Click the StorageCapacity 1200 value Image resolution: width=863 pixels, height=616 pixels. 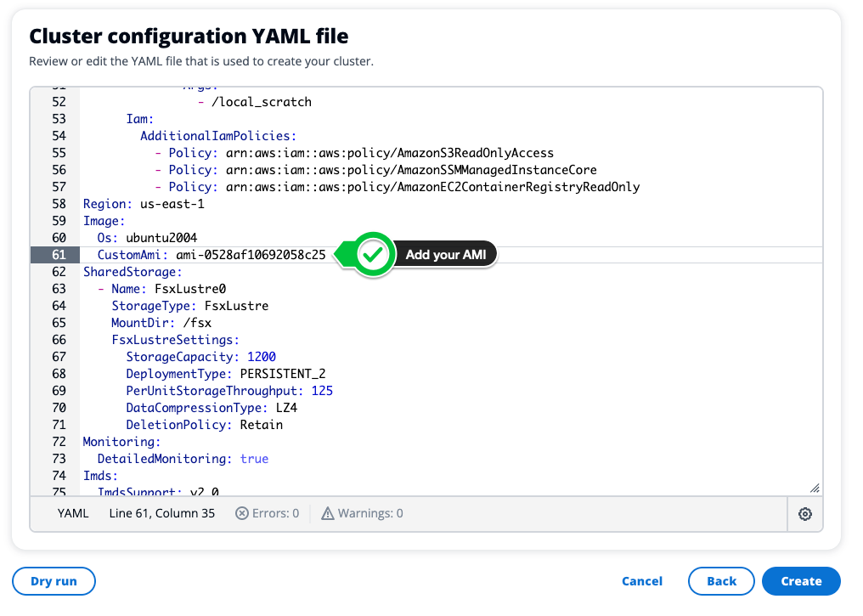tap(261, 357)
